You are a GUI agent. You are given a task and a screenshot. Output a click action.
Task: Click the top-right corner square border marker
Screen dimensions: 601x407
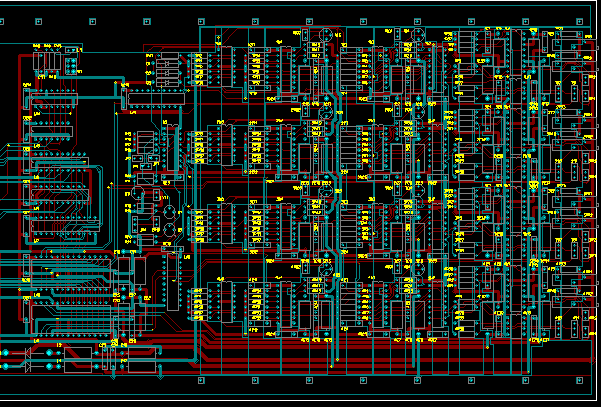pyautogui.click(x=578, y=21)
